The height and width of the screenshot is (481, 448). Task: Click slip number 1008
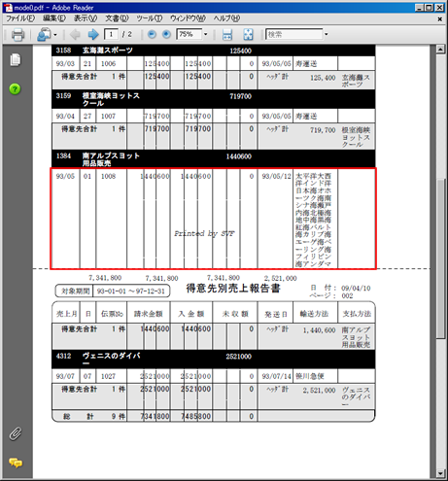(x=108, y=176)
